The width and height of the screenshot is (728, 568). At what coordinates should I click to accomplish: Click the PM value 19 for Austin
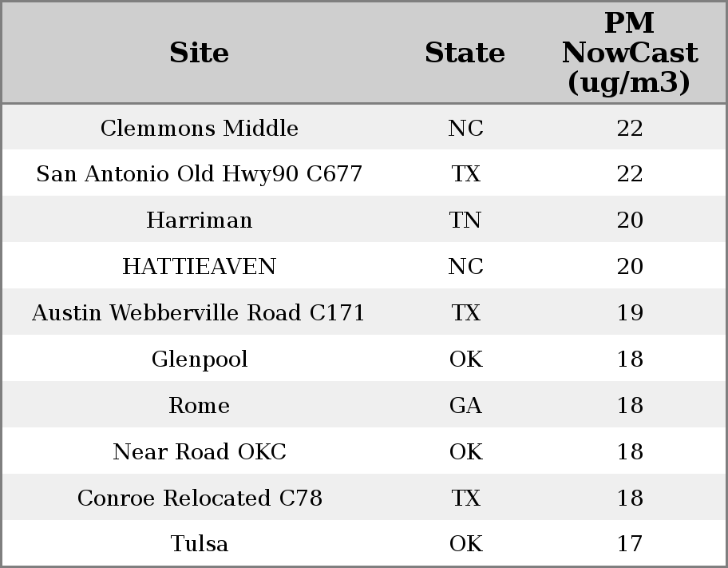[630, 313]
